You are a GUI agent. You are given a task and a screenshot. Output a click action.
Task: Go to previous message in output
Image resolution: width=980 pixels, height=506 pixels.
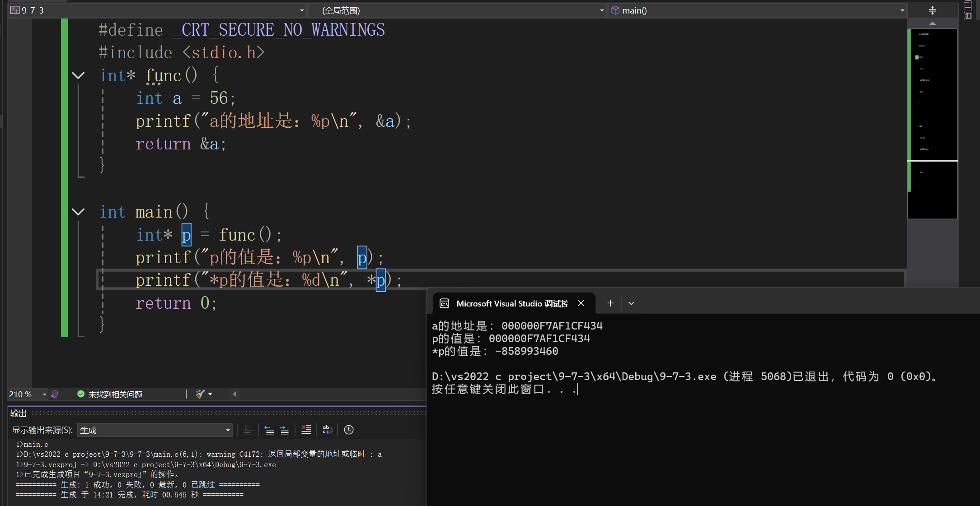(269, 430)
